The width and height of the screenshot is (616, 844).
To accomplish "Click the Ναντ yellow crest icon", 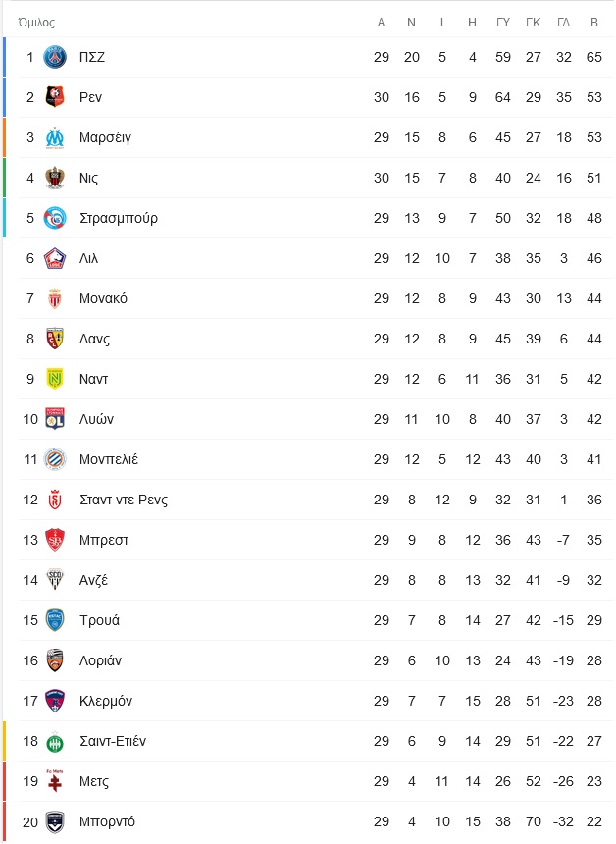I will tap(55, 379).
